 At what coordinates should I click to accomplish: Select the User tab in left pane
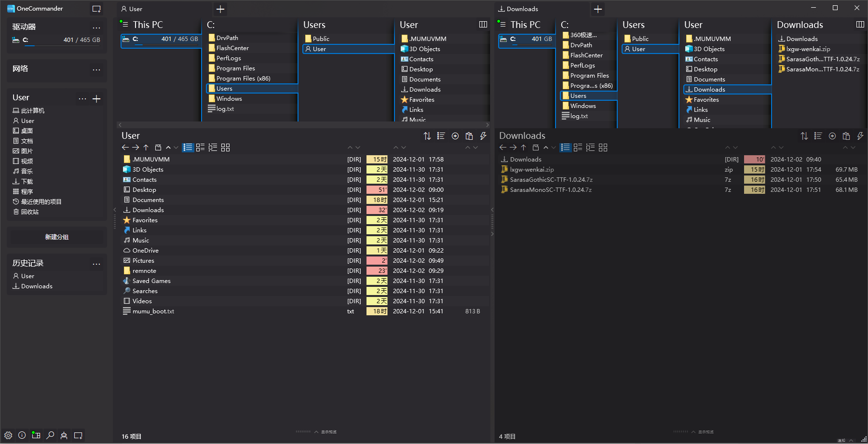coord(164,9)
